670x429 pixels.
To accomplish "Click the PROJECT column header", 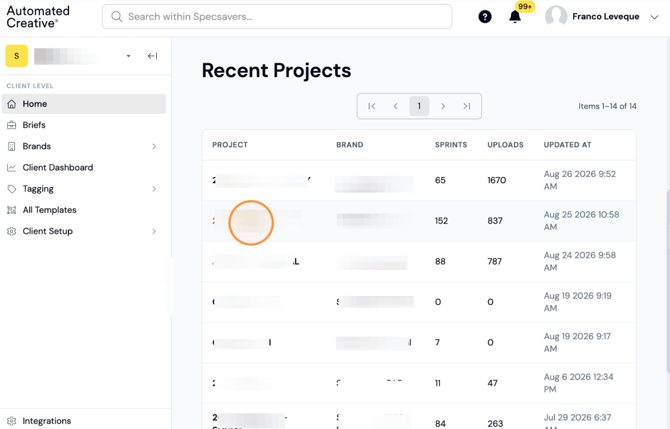I will (230, 145).
